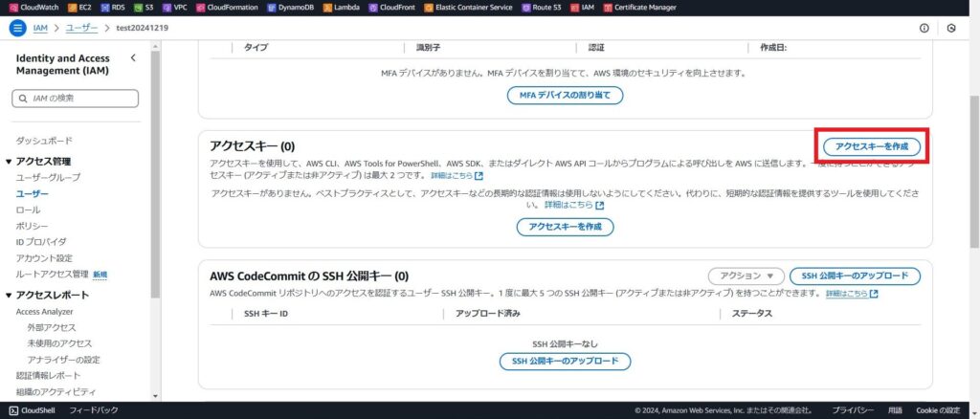Click MFA デバイスの割り当て button
This screenshot has height=419, width=980.
[565, 96]
